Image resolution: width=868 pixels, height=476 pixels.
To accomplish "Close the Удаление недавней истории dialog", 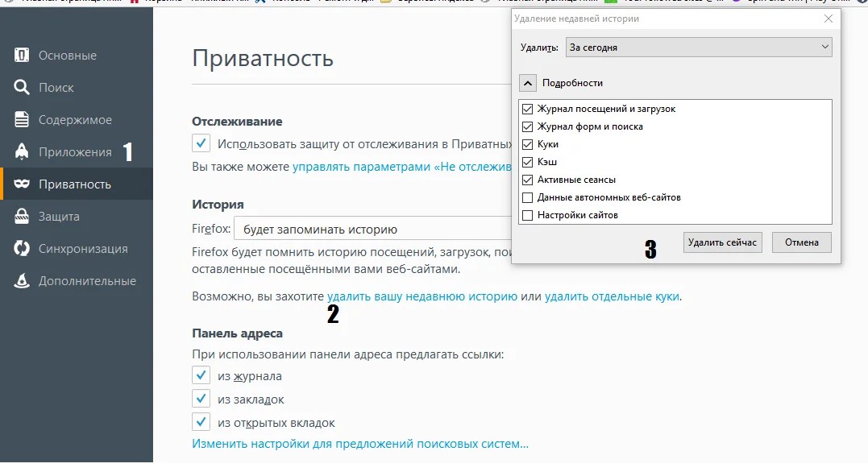I will click(829, 19).
